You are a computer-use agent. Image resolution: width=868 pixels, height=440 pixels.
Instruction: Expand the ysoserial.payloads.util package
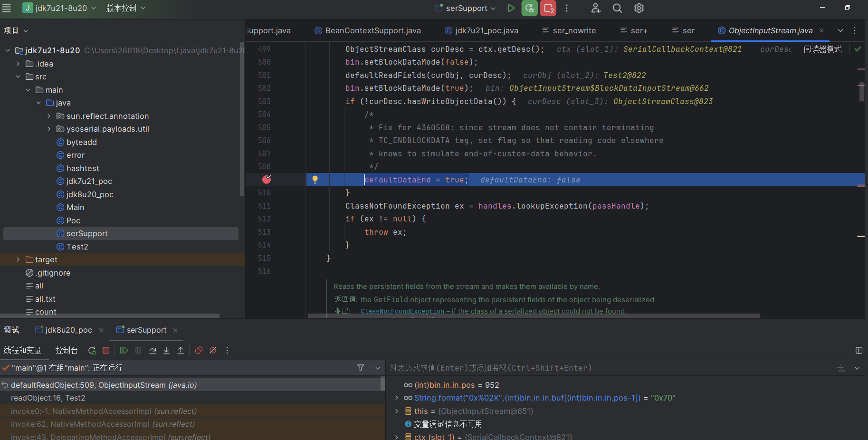coord(49,129)
